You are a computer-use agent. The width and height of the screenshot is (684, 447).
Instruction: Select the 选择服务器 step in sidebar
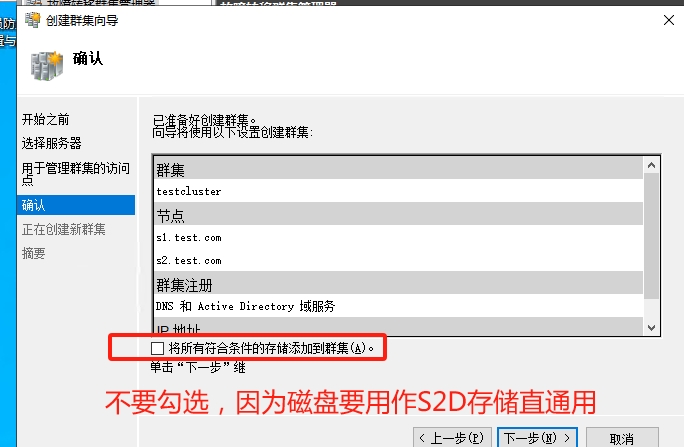pyautogui.click(x=51, y=143)
